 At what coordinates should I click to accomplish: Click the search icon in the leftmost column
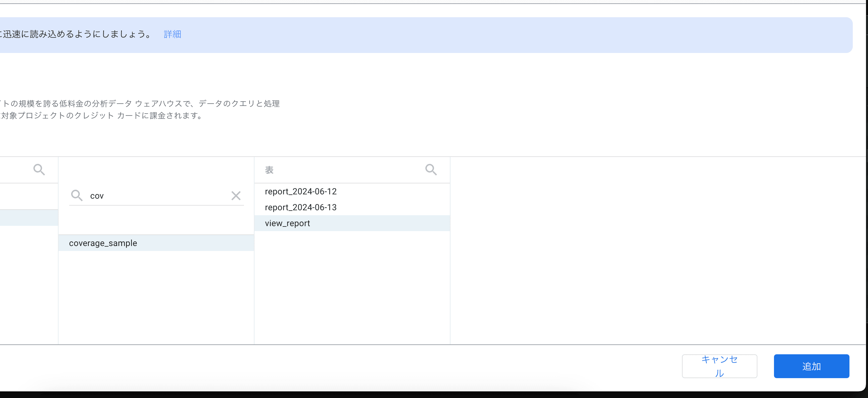click(x=39, y=170)
